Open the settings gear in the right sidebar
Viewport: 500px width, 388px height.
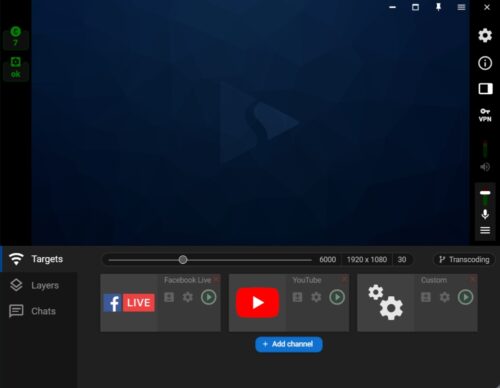[485, 35]
